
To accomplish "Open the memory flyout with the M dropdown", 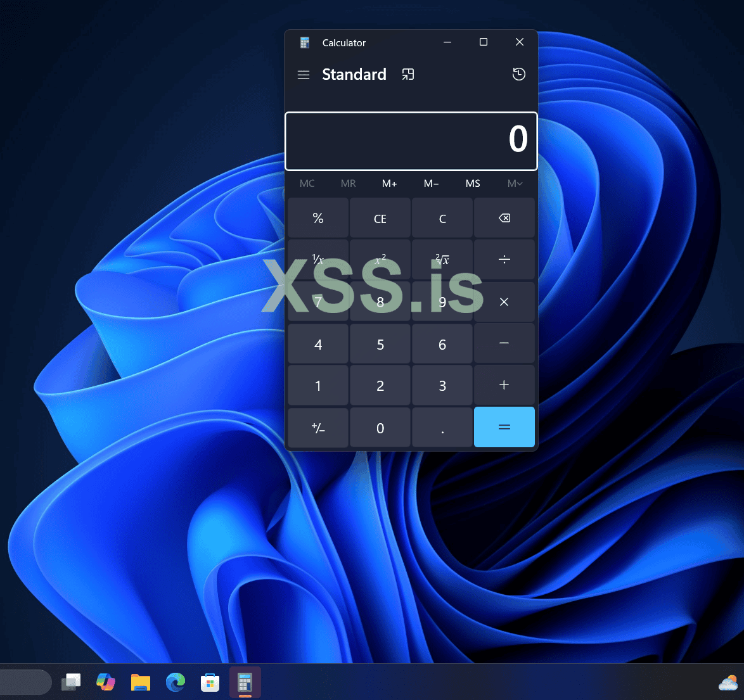I will pos(515,183).
